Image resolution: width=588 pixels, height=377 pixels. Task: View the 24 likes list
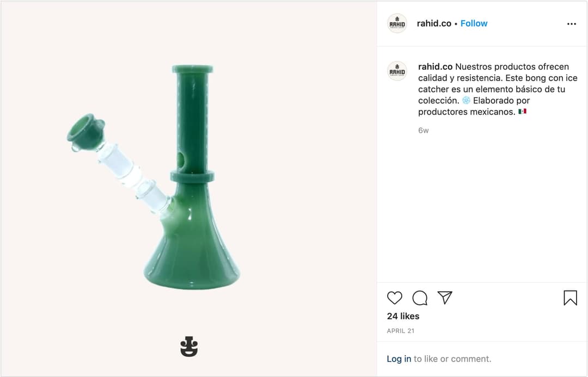[403, 316]
